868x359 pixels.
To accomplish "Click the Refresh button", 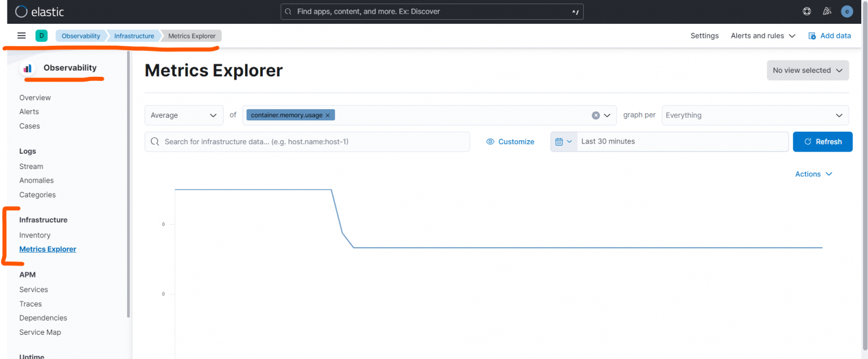I will pos(822,141).
